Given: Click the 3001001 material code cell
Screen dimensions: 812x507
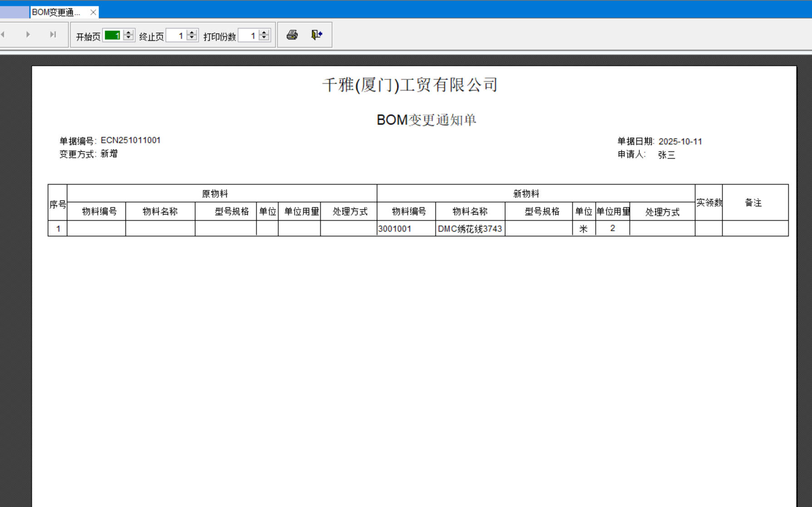Looking at the screenshot, I should [394, 229].
